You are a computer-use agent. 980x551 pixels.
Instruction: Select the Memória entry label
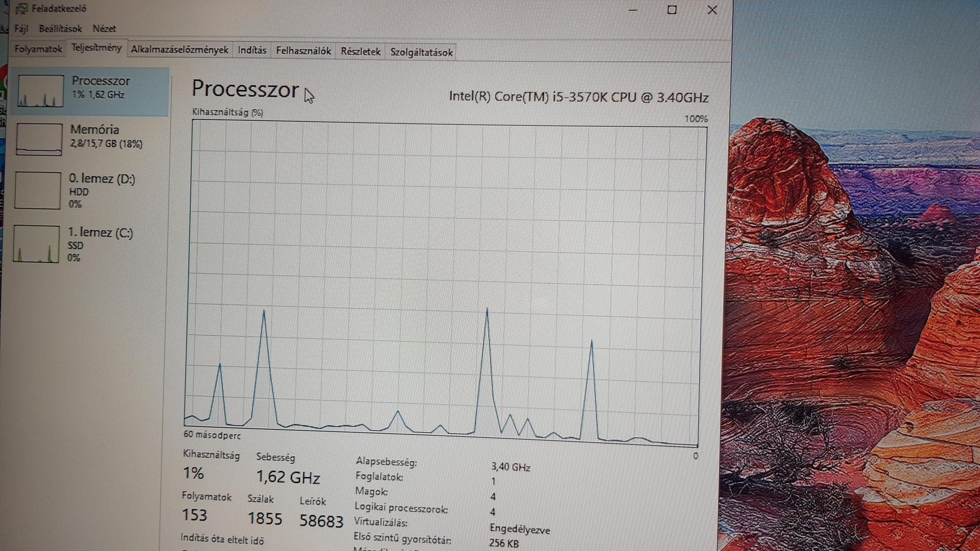95,130
